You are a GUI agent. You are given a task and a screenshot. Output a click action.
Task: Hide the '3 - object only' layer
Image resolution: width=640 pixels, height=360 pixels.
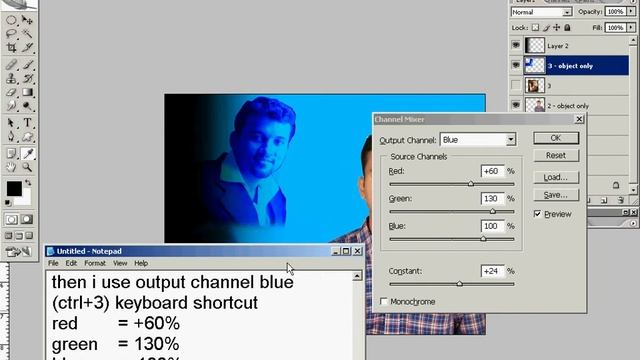pyautogui.click(x=516, y=65)
